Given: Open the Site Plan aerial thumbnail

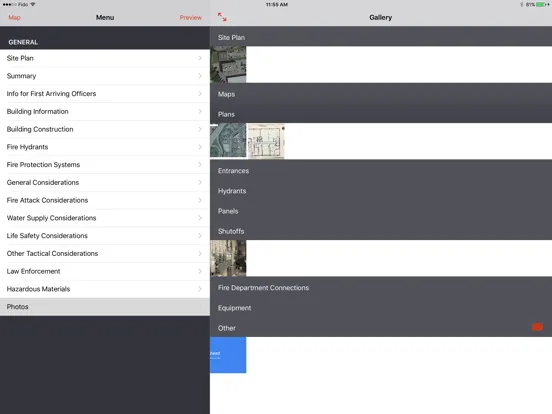Looking at the screenshot, I should [228, 65].
